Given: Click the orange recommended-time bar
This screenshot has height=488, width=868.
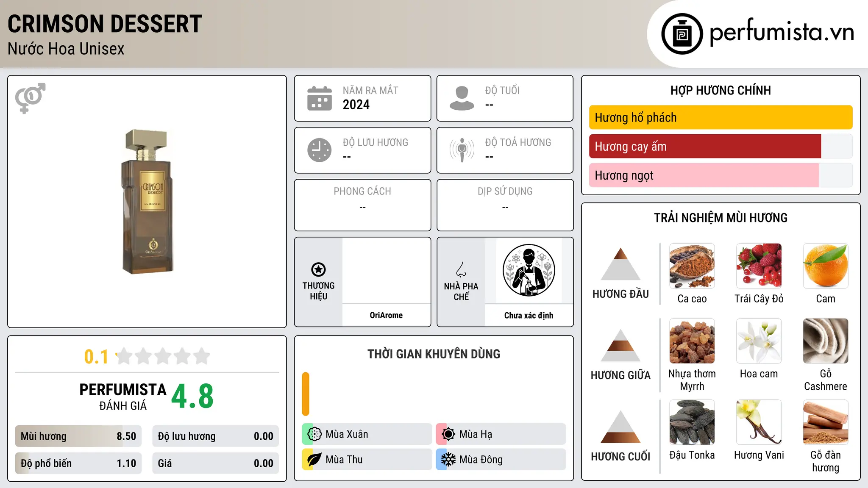Looking at the screenshot, I should (306, 394).
